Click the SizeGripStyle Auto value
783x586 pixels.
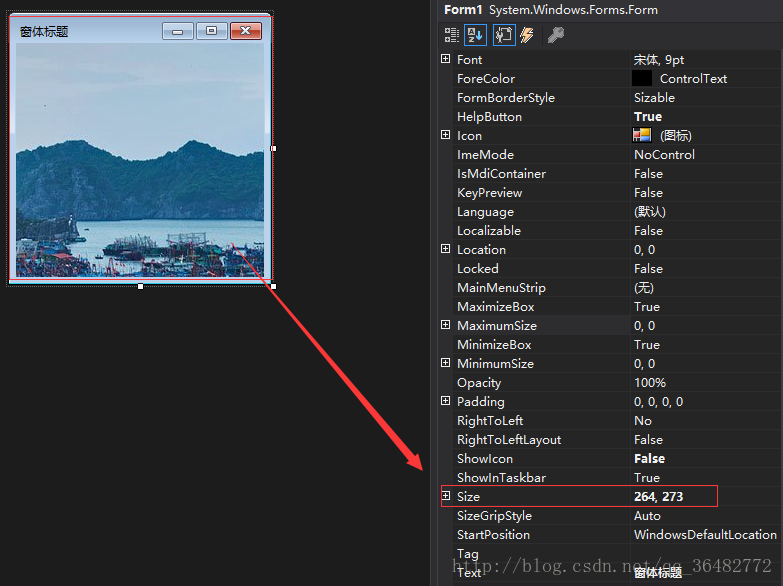pos(647,516)
